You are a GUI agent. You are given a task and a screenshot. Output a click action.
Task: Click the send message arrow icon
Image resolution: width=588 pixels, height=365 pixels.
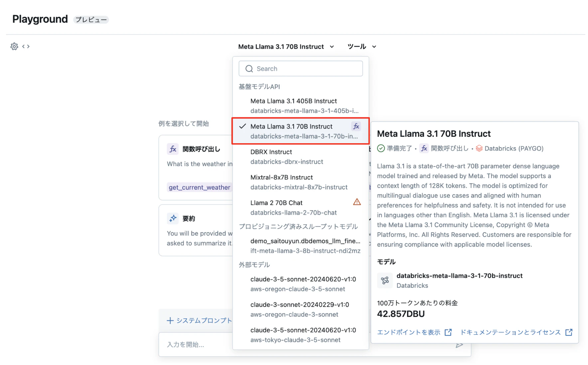459,345
